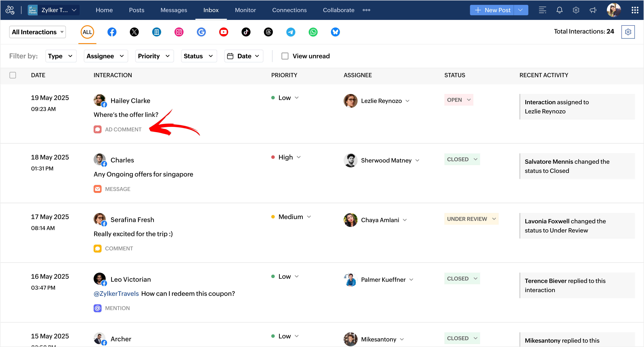Open the Collaborate menu item
The image size is (644, 347).
339,10
